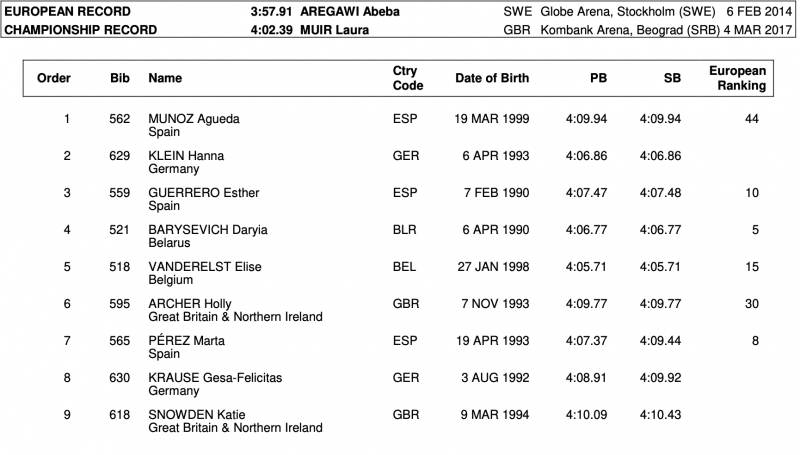This screenshot has width=800, height=455.
Task: Click the SB column header
Action: tap(671, 78)
